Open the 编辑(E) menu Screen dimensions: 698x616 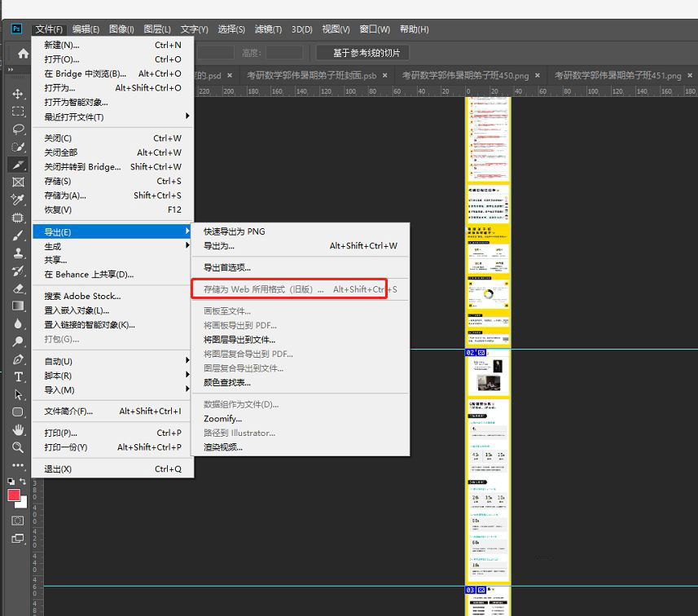pos(86,29)
